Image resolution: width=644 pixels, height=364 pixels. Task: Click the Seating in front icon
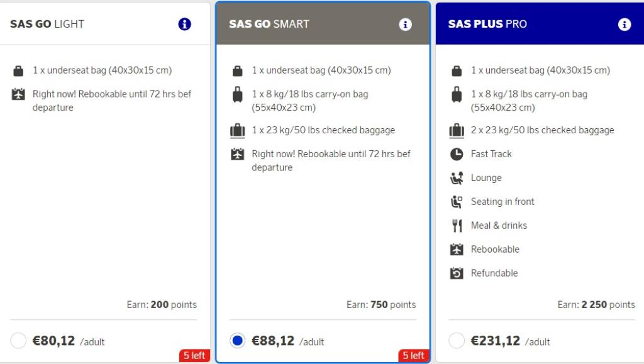point(457,202)
